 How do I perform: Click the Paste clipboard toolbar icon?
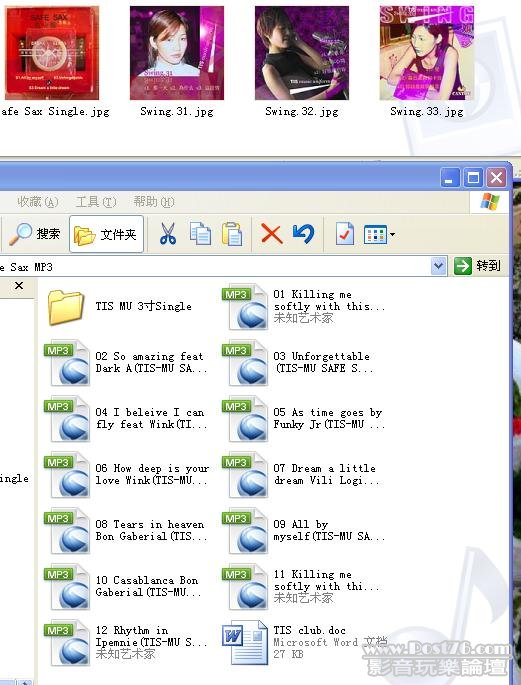232,234
